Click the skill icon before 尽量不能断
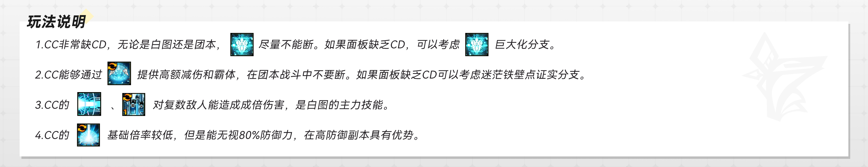The height and width of the screenshot is (167, 868). (242, 44)
